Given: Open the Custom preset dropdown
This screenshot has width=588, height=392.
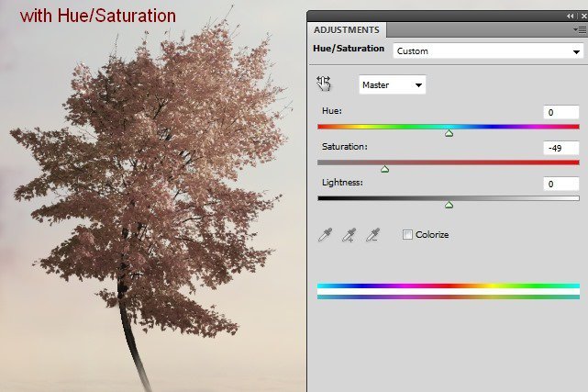Looking at the screenshot, I should click(x=486, y=51).
